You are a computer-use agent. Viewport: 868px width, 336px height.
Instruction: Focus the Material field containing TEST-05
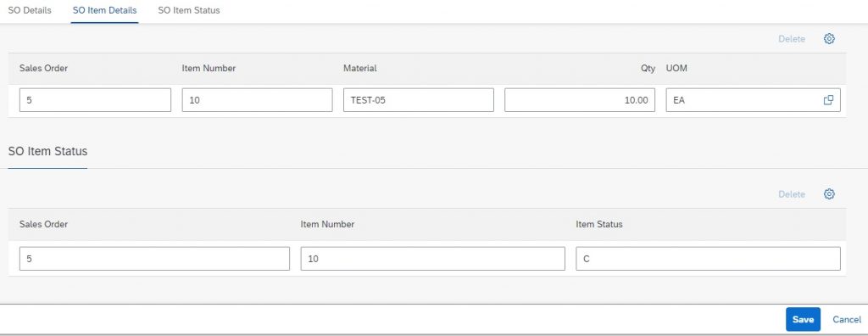click(x=419, y=100)
